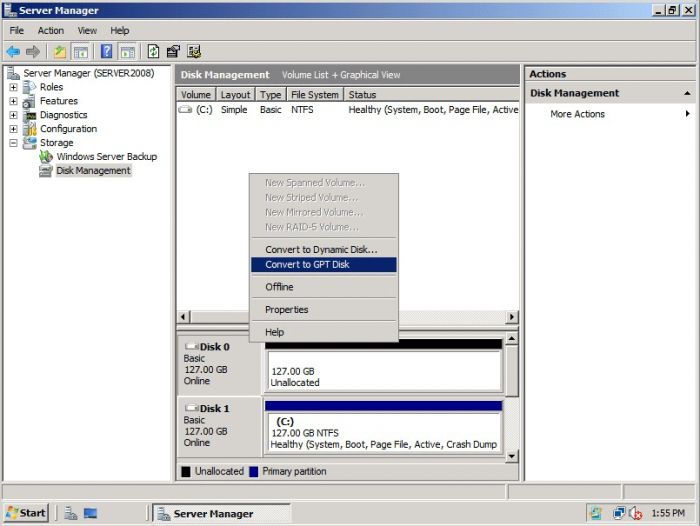Collapse the Storage tree node
This screenshot has height=526, width=700.
tap(13, 143)
